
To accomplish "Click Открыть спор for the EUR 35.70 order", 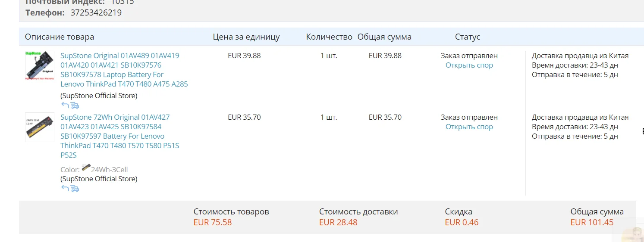I will click(469, 127).
